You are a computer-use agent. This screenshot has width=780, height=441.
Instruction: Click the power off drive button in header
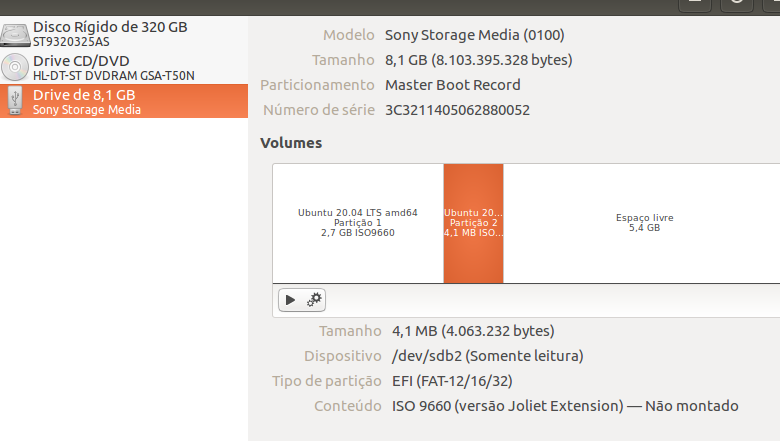click(737, 4)
